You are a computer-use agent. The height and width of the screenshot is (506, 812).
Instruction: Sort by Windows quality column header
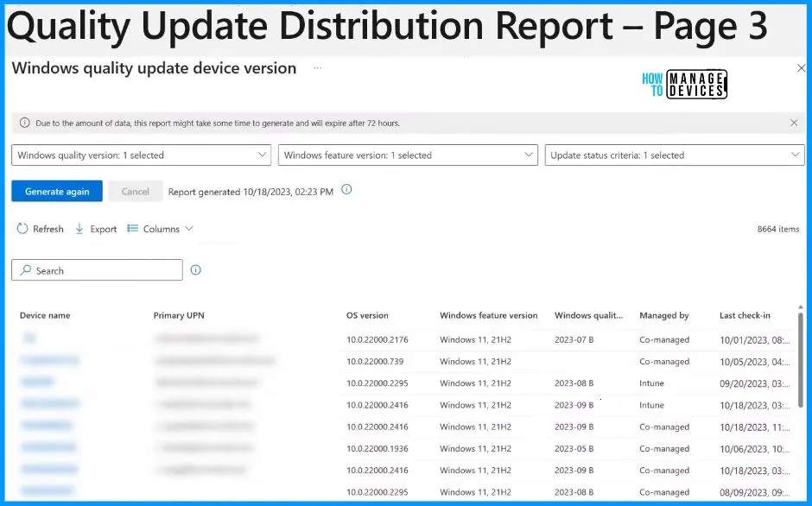point(588,315)
